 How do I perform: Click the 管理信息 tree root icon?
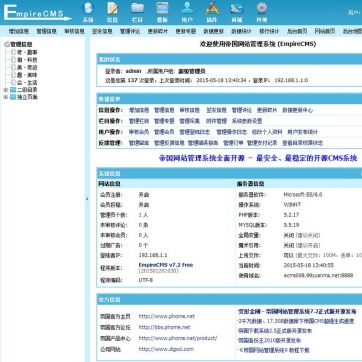pyautogui.click(x=7, y=44)
